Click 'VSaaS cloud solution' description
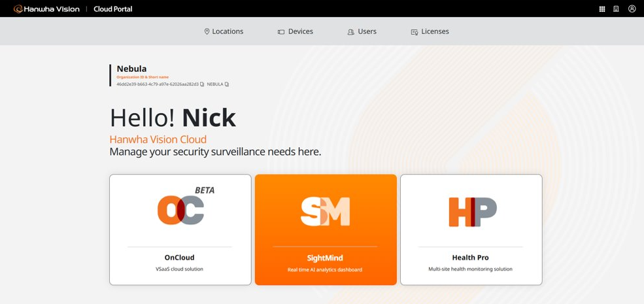 point(180,269)
